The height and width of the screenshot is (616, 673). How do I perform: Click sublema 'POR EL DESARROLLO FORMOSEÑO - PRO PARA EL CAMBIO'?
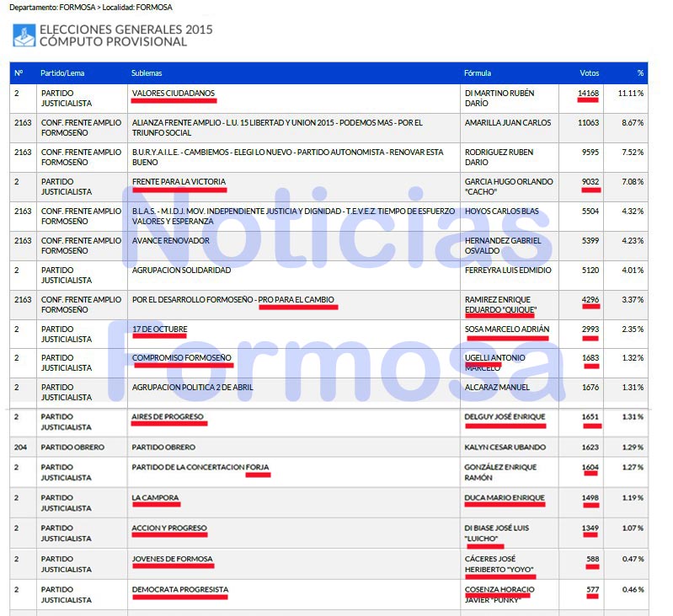pyautogui.click(x=233, y=300)
